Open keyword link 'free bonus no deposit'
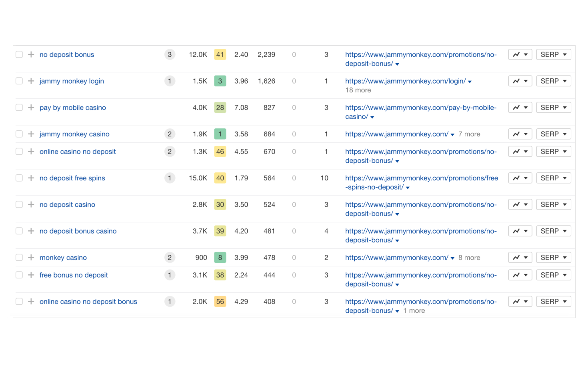Viewport: 588px width, 368px height. [x=74, y=275]
